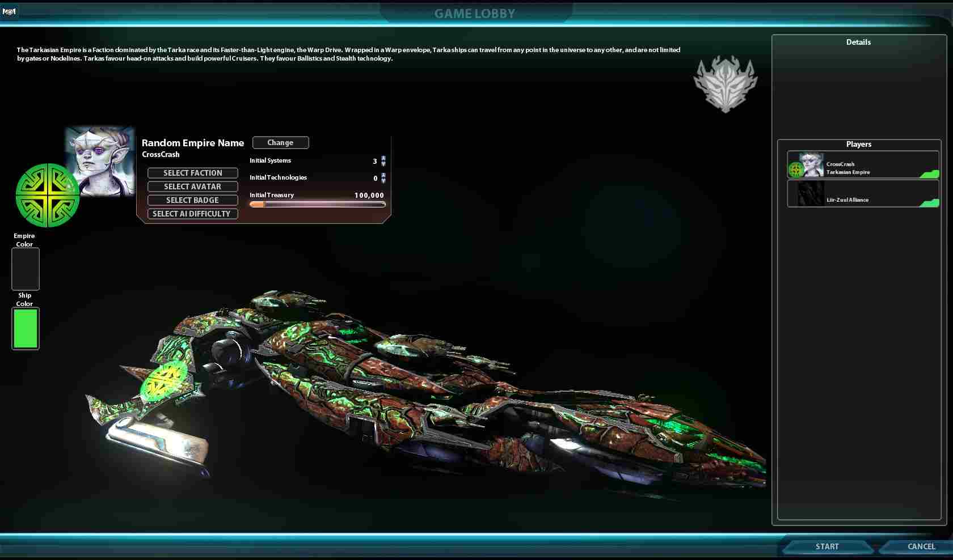953x560 pixels.
Task: Click Change to rename the empire
Action: tap(280, 142)
